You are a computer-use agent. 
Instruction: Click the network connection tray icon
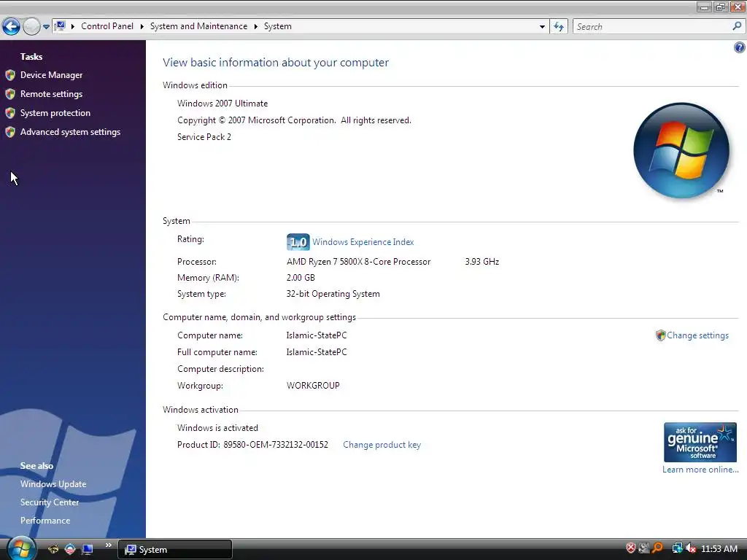[677, 548]
